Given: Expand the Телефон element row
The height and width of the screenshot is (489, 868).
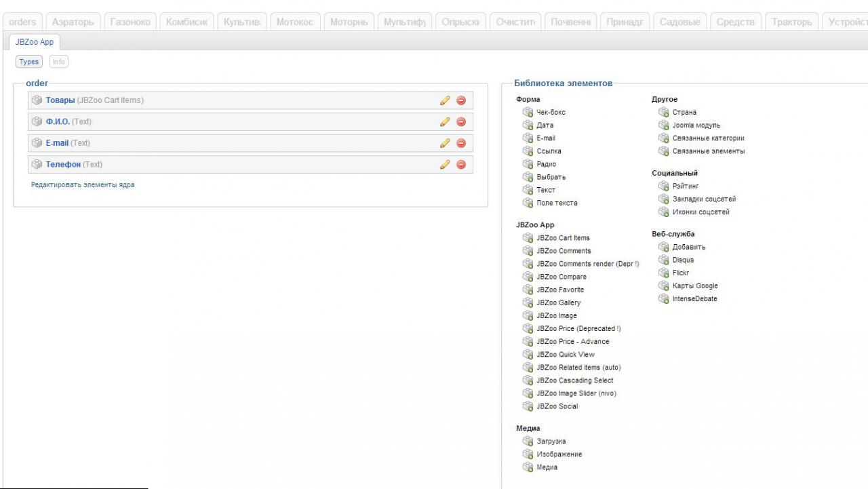Looking at the screenshot, I should (x=63, y=165).
